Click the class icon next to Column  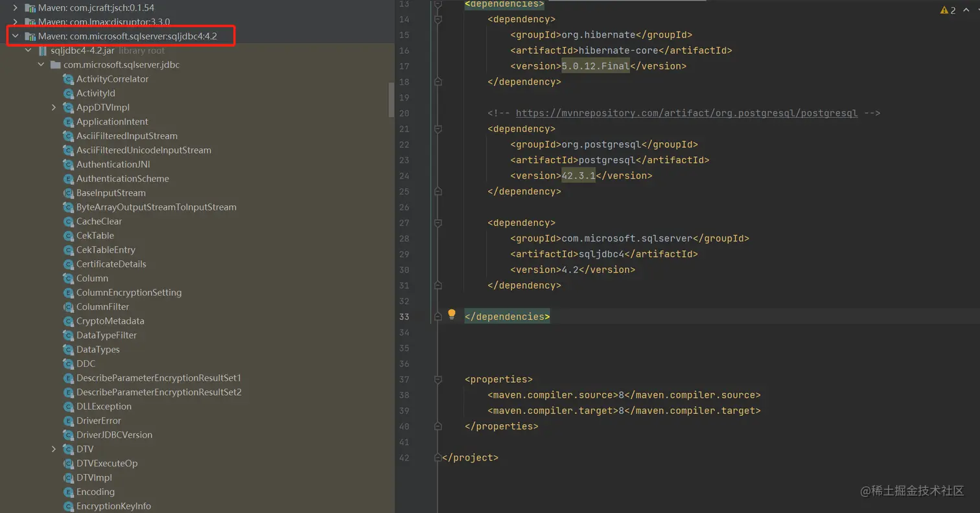pyautogui.click(x=68, y=279)
